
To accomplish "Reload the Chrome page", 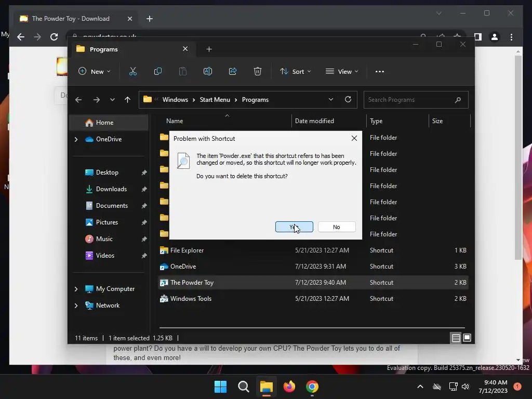I will click(x=54, y=37).
